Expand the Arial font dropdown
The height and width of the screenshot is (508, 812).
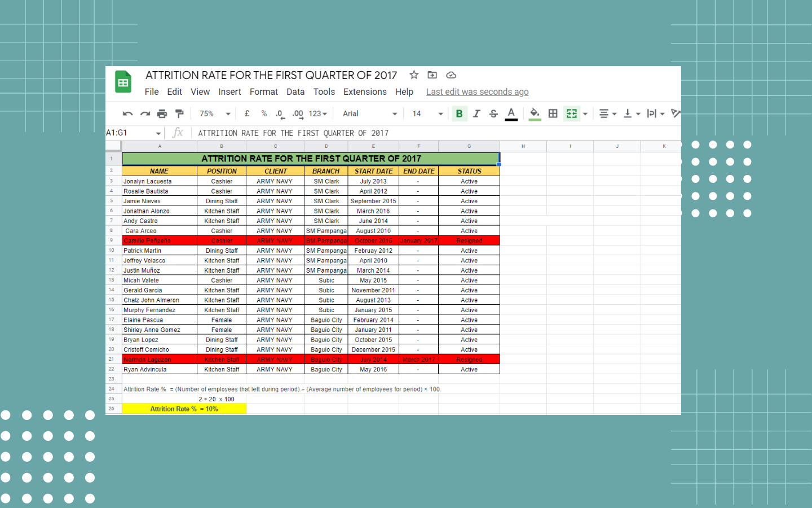[x=369, y=114]
